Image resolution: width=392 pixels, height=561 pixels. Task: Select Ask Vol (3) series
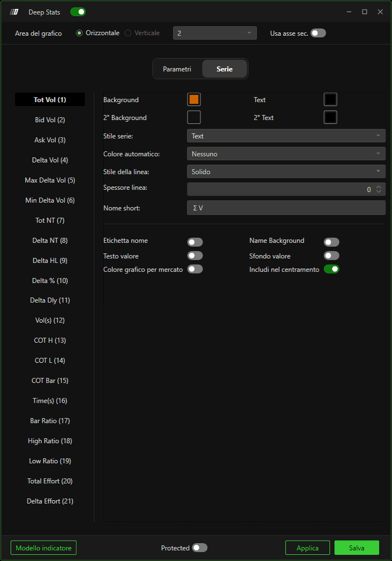tap(50, 140)
